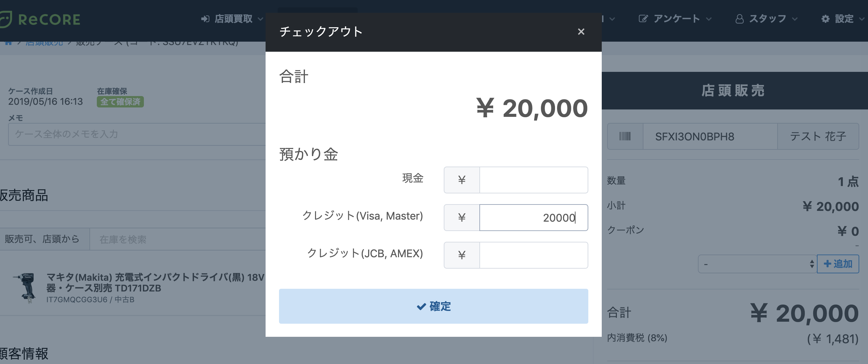This screenshot has width=868, height=364.
Task: Click the yen symbol beside クレジット(JCB, AMEX) field
Action: pos(462,255)
